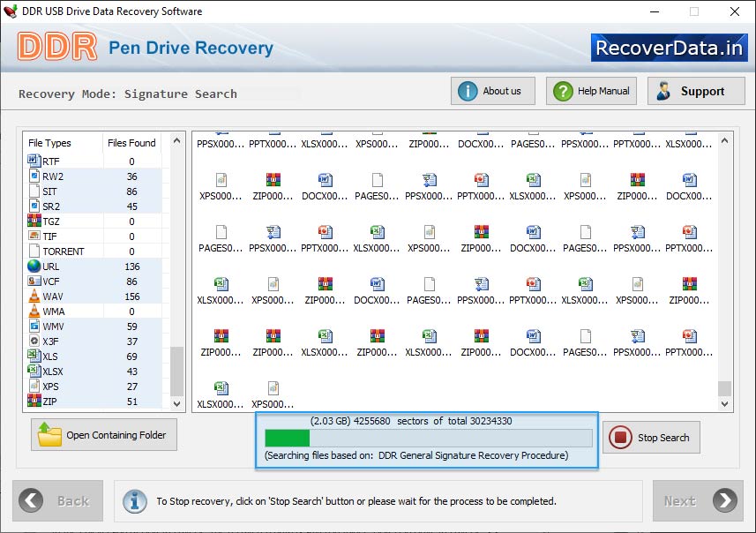Select the RW2 file type icon
The height and width of the screenshot is (533, 756).
pos(34,176)
